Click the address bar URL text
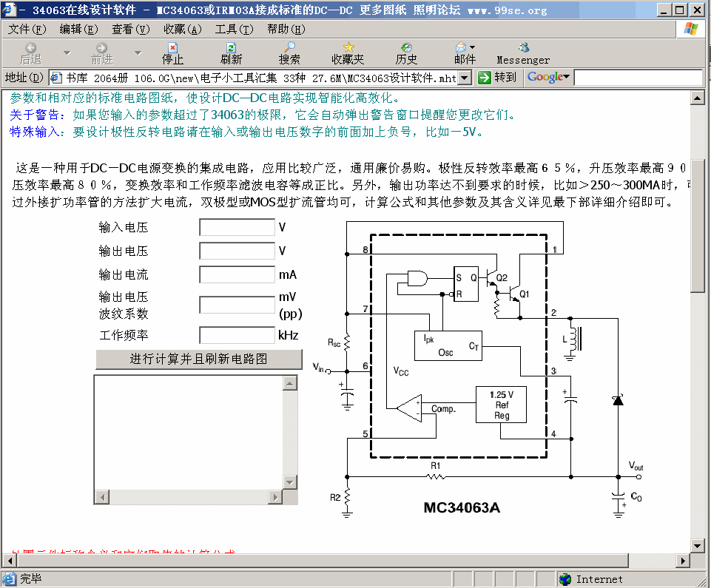The height and width of the screenshot is (588, 711). (260, 78)
